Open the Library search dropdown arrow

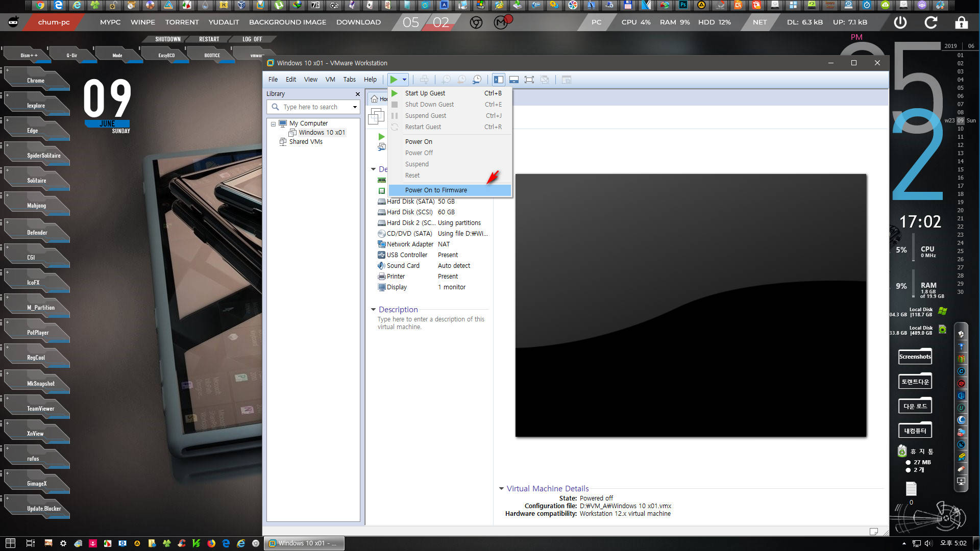pyautogui.click(x=355, y=107)
